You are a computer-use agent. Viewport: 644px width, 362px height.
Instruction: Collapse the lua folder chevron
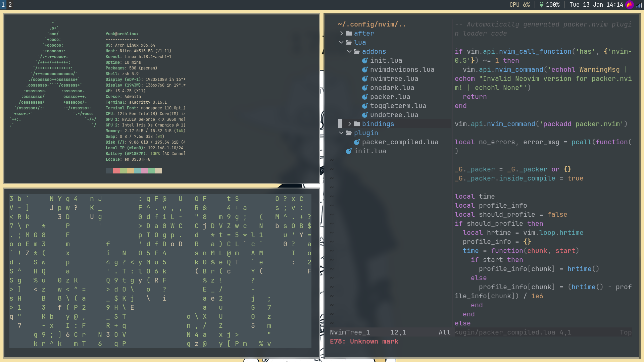point(341,42)
